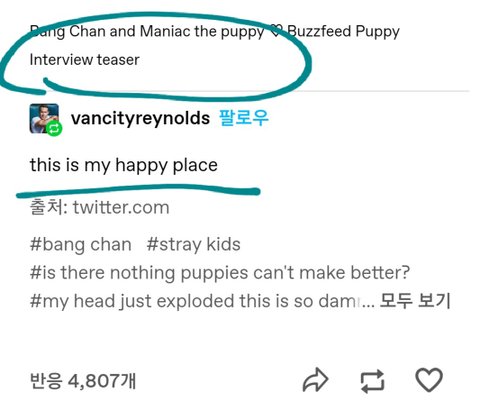This screenshot has width=480, height=411.
Task: Click the white heart emoji in the caption
Action: coord(276,31)
